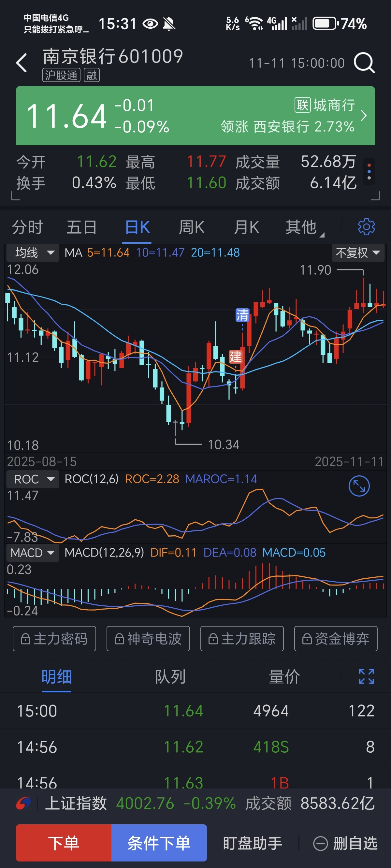Screen dimensions: 391x868
Task: Tap the 成交额 6.14亿 value
Action: tap(333, 183)
